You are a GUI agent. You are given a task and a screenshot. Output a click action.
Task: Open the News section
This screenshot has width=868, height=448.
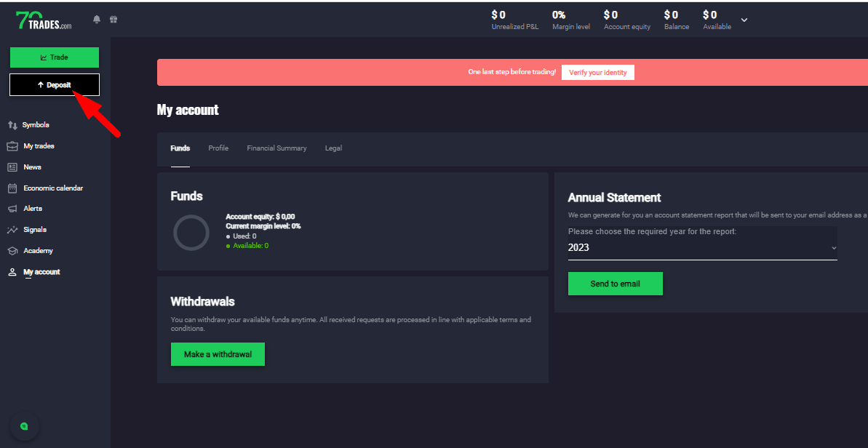tap(32, 167)
